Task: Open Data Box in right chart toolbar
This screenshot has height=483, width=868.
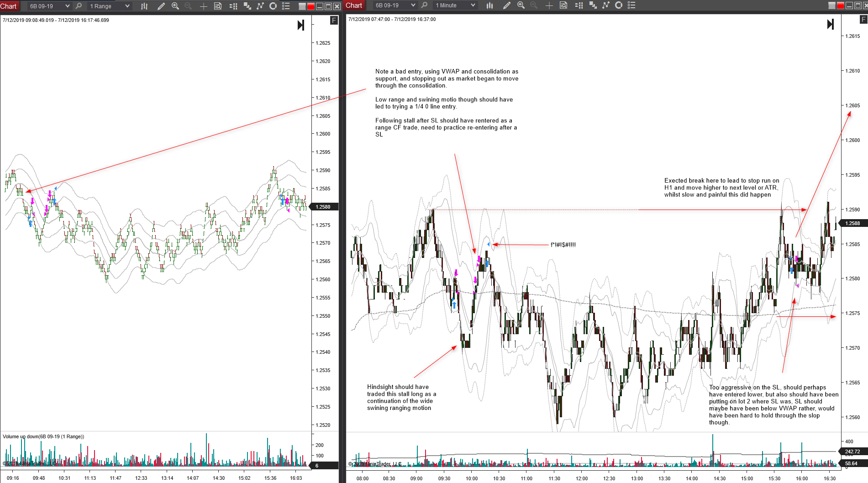Action: click(x=563, y=5)
